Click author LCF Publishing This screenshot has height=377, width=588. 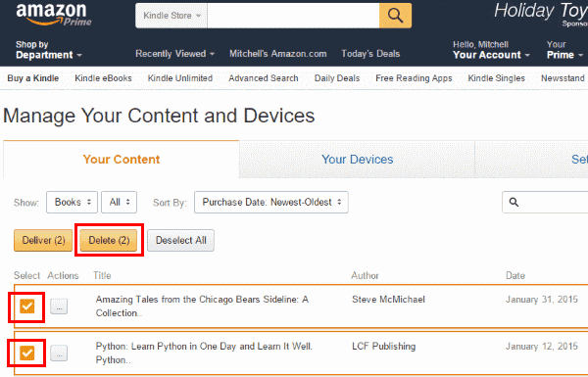383,346
